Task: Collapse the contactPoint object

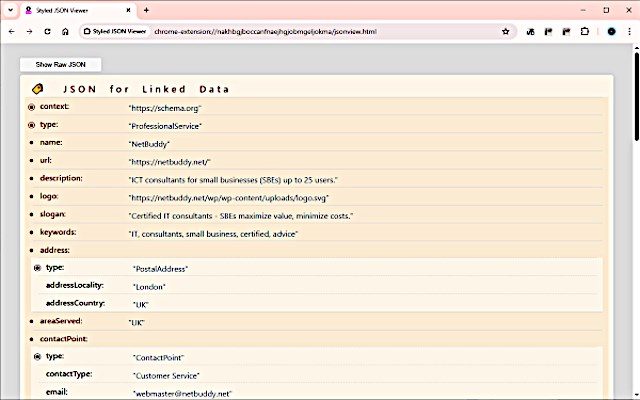Action: click(31, 339)
